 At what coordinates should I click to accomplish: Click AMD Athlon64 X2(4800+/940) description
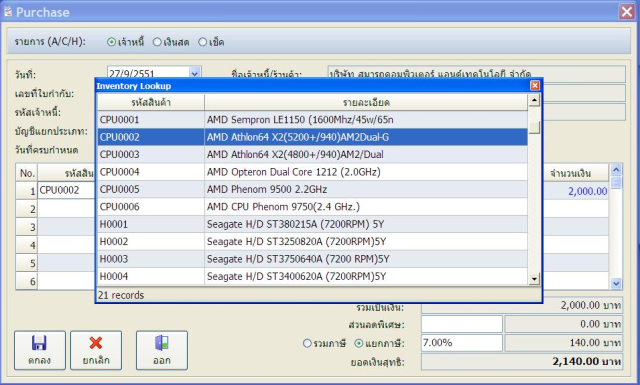pos(295,154)
